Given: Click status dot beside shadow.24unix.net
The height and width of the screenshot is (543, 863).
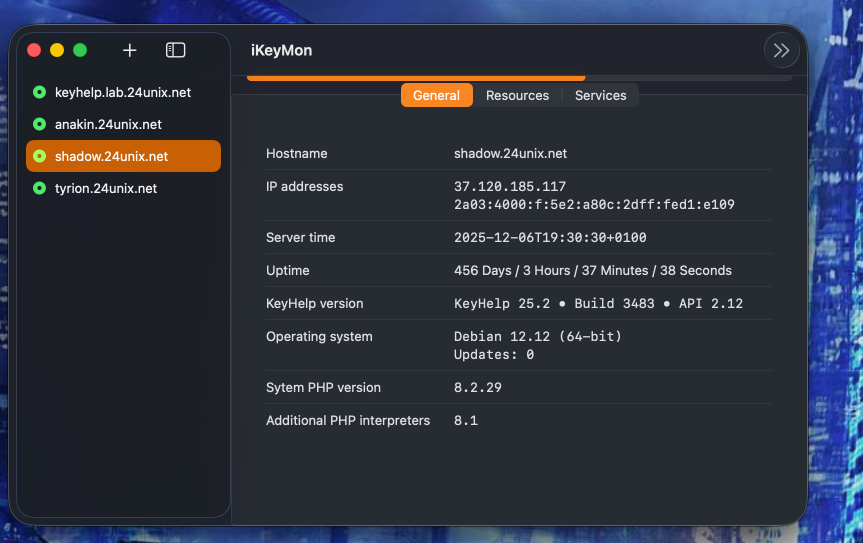Looking at the screenshot, I should [39, 156].
